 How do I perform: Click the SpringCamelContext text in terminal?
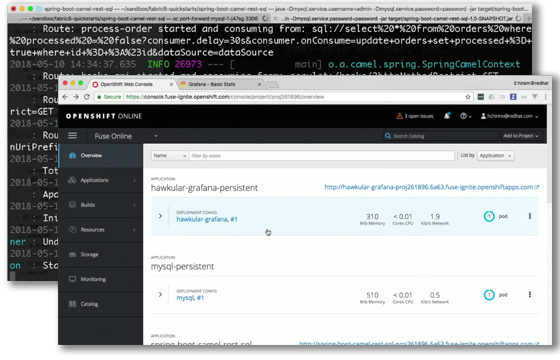coord(471,64)
